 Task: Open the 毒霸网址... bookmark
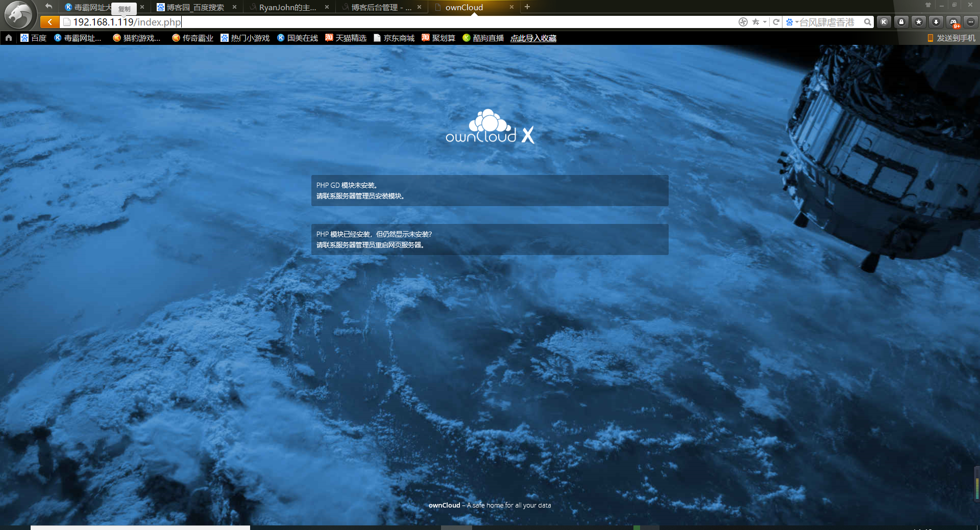coord(78,38)
